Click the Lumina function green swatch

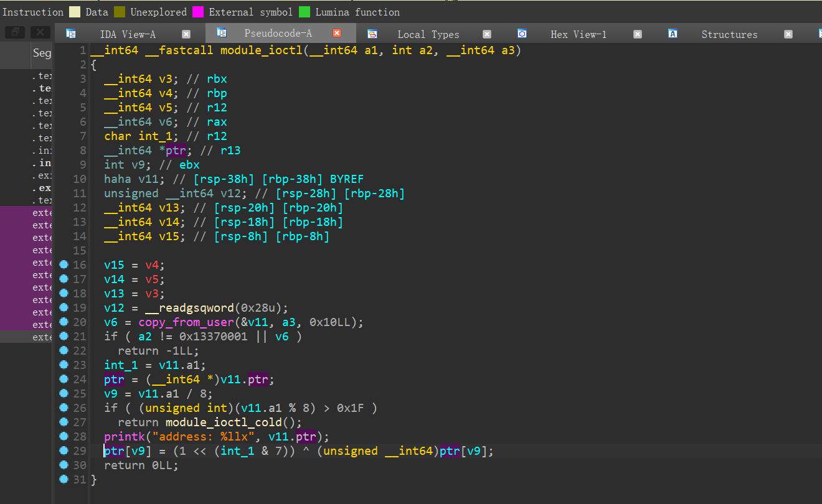click(x=305, y=12)
